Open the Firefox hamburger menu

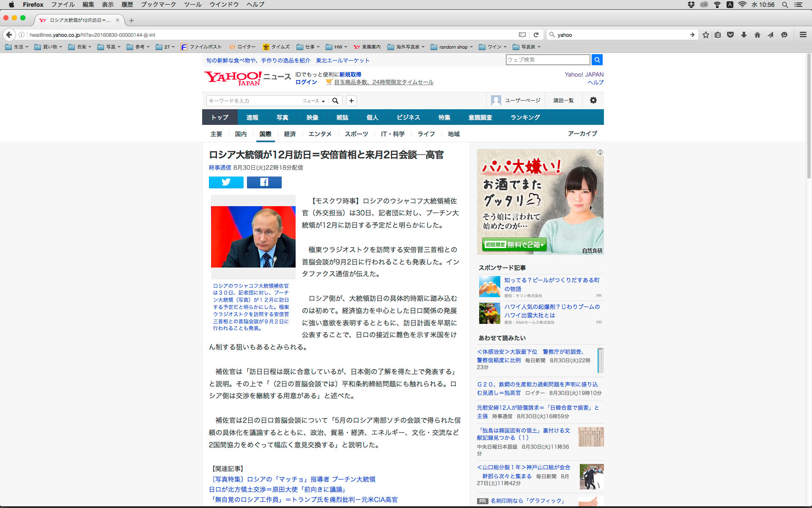[803, 35]
